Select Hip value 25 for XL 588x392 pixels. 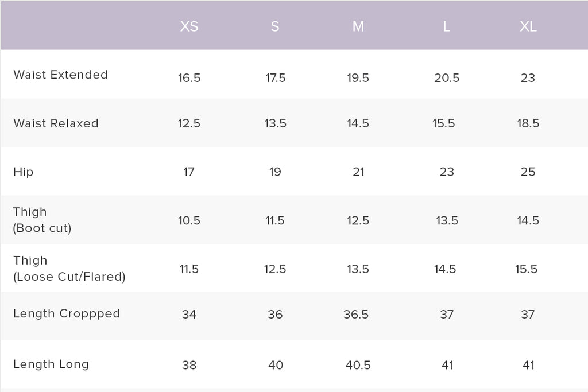(x=528, y=172)
